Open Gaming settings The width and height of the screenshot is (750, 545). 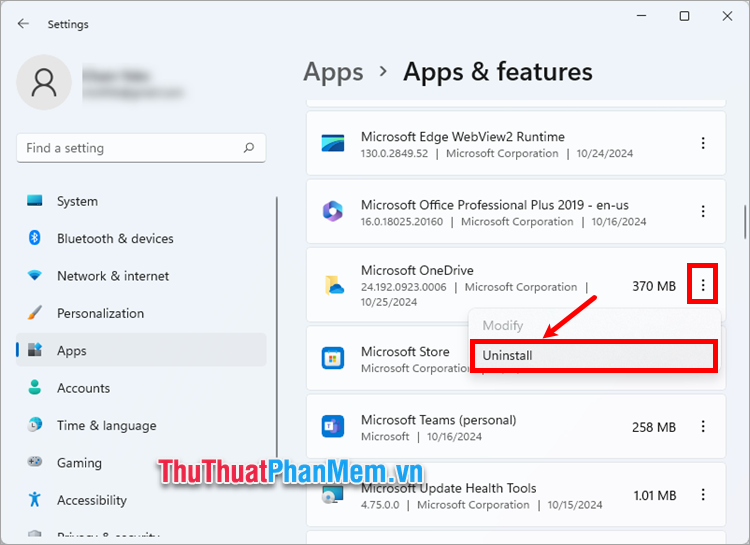point(141,462)
